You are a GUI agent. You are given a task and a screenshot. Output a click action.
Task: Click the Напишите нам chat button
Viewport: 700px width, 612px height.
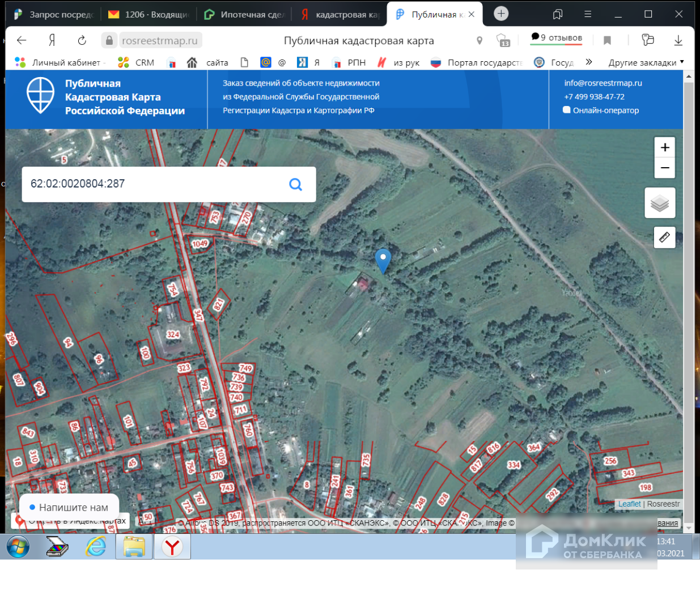coord(69,507)
